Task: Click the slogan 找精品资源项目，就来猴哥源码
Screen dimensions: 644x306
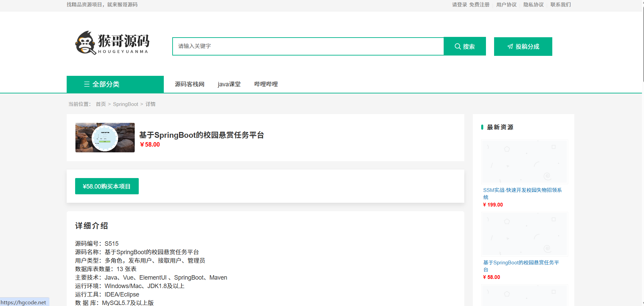Action: point(102,5)
